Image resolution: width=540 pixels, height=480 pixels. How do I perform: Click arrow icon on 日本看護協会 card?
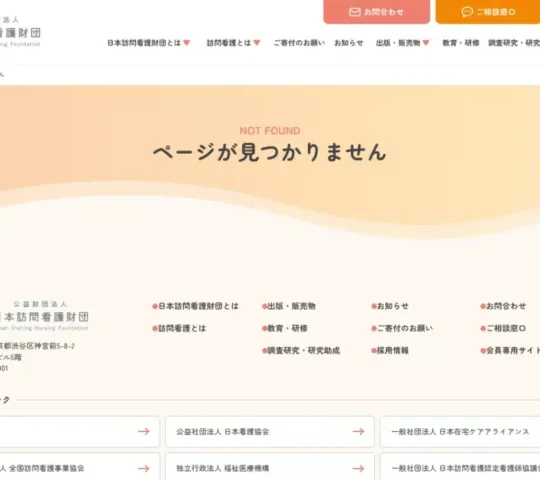[358, 431]
